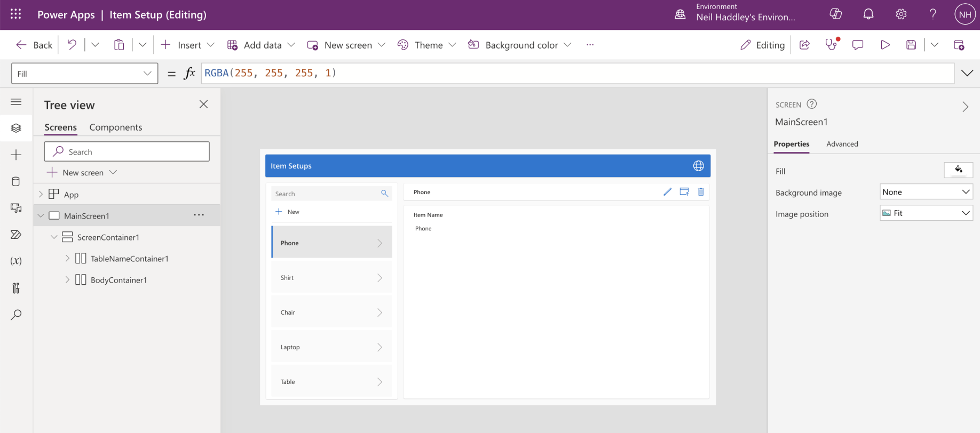980x433 pixels.
Task: Collapse the MainScreen1 tree node
Action: [x=41, y=215]
